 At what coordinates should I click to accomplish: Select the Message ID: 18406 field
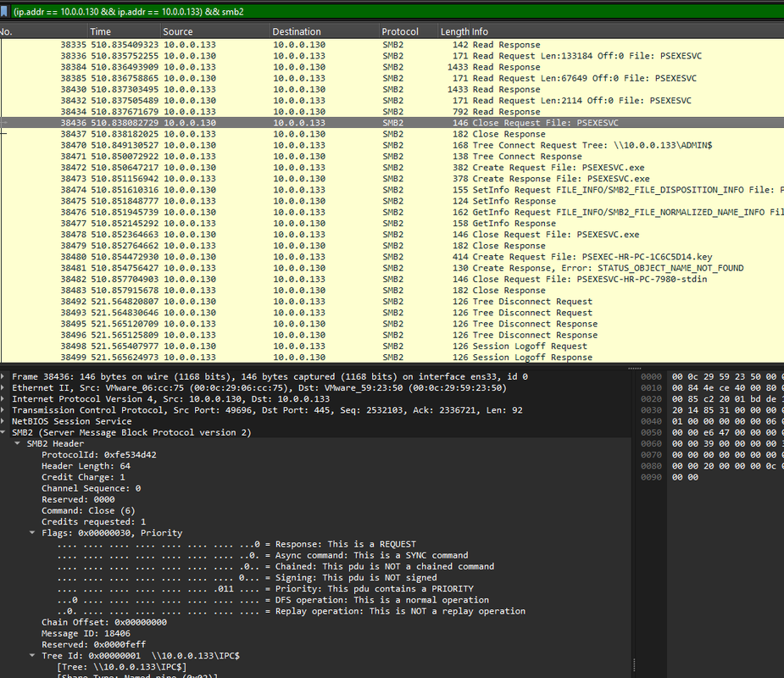tap(86, 633)
